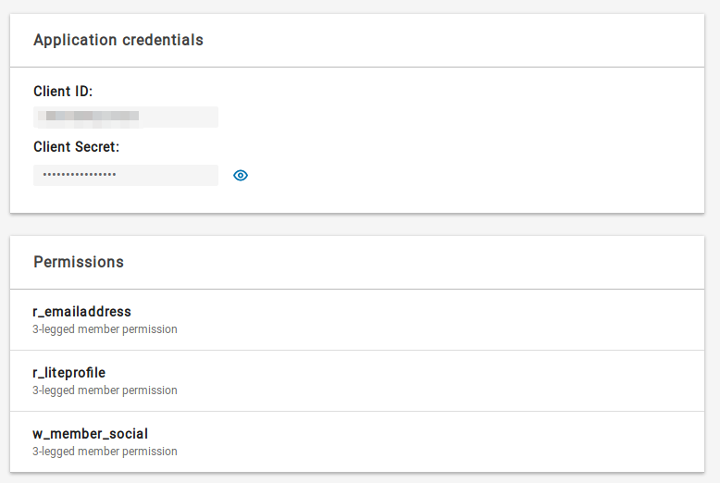Viewport: 720px width, 483px height.
Task: Select the blurred Client ID value
Action: pos(89,116)
